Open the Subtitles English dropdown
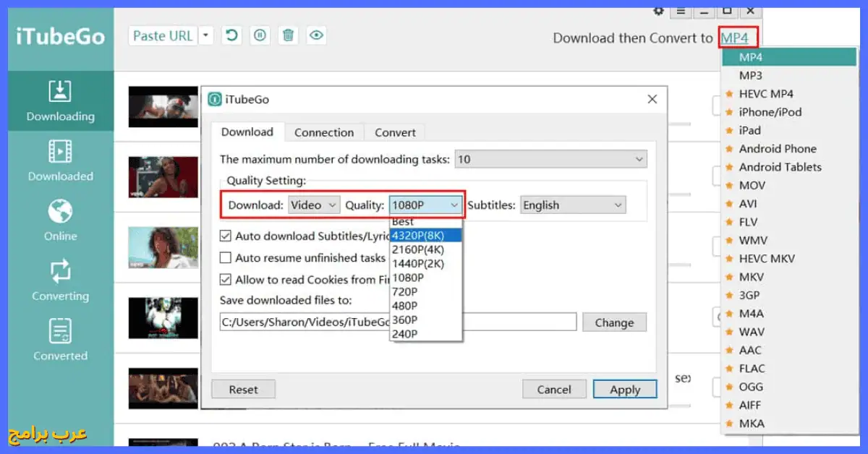The image size is (868, 454). click(x=573, y=205)
